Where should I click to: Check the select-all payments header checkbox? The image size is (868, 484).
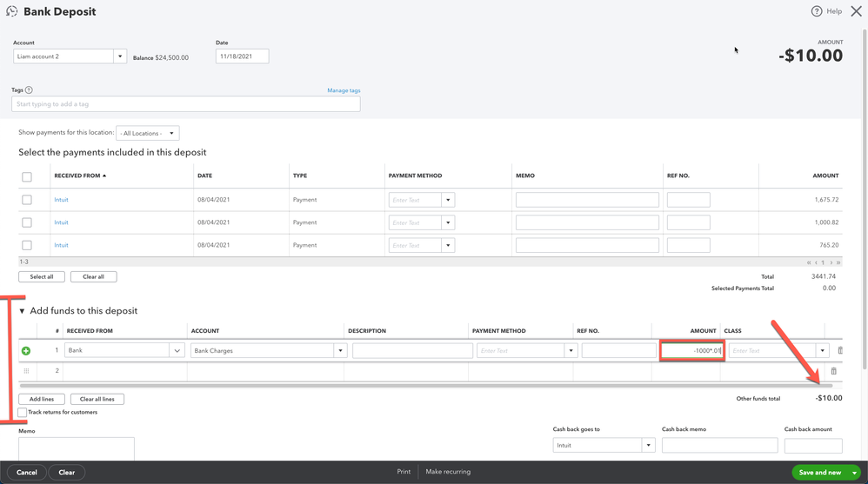(x=27, y=176)
